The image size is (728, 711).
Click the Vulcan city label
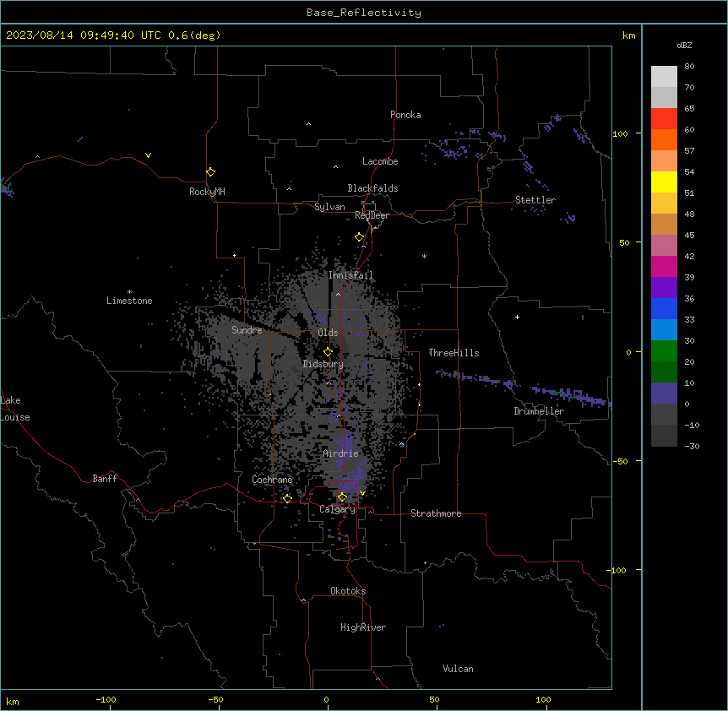pyautogui.click(x=459, y=669)
